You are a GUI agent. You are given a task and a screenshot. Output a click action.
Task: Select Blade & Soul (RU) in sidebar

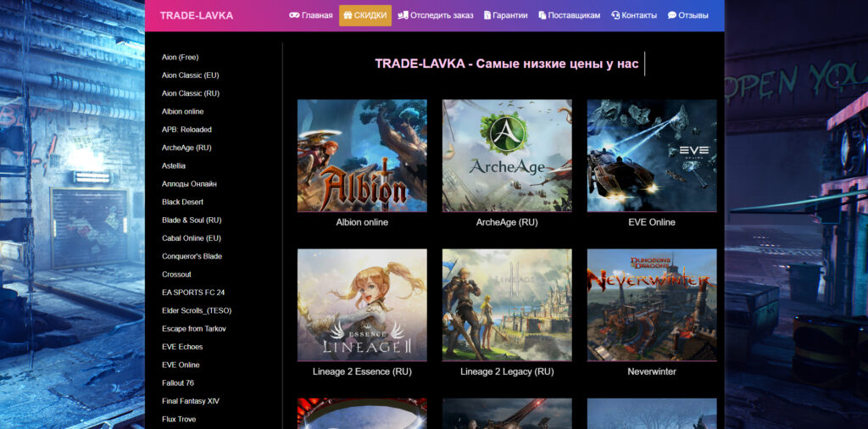pyautogui.click(x=192, y=220)
